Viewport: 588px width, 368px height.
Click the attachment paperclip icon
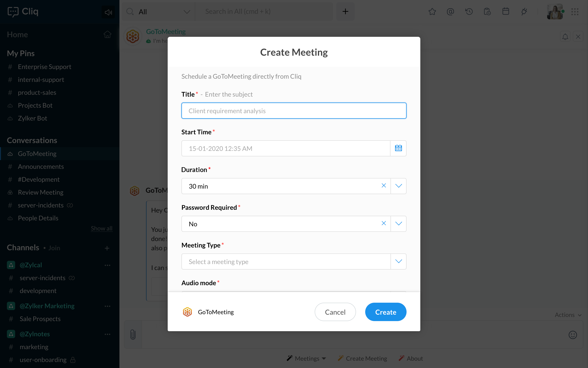pos(133,334)
